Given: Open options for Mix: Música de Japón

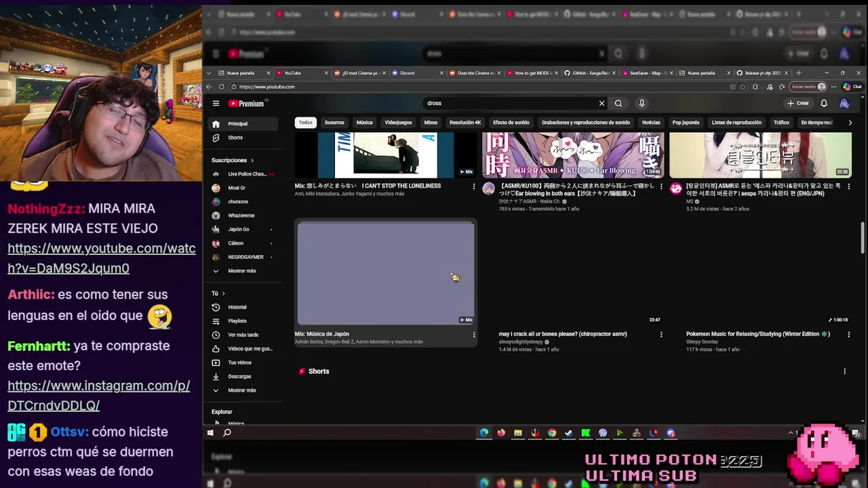Looking at the screenshot, I should [x=474, y=334].
